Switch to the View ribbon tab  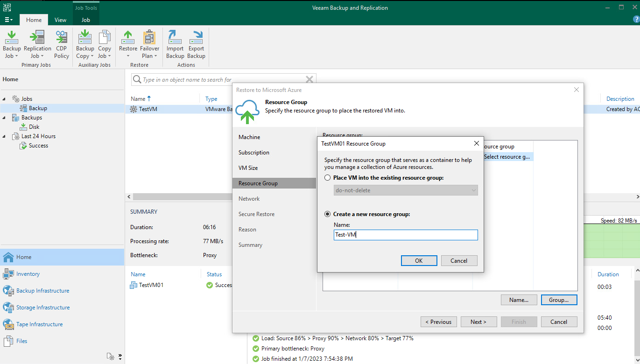[x=60, y=20]
